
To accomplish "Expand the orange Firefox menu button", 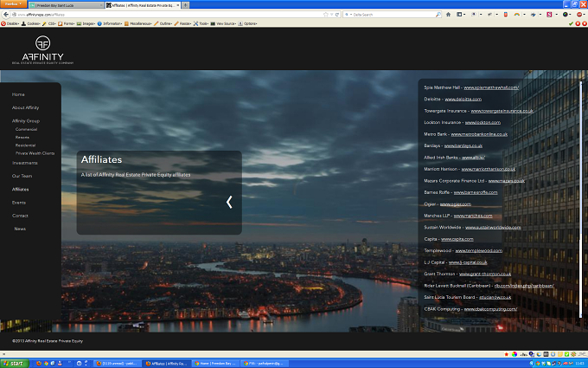I will 13,3.
